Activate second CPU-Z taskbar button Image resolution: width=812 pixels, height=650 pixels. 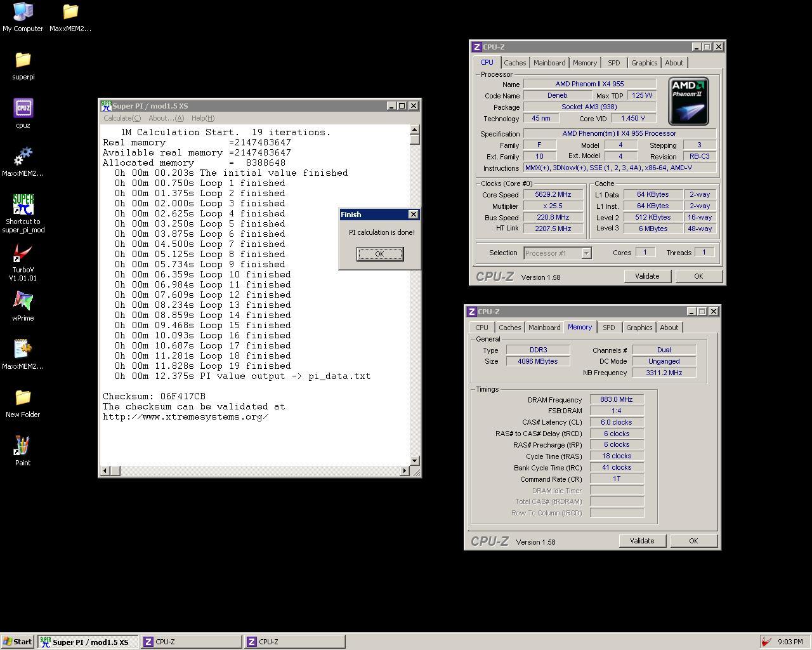click(x=295, y=642)
